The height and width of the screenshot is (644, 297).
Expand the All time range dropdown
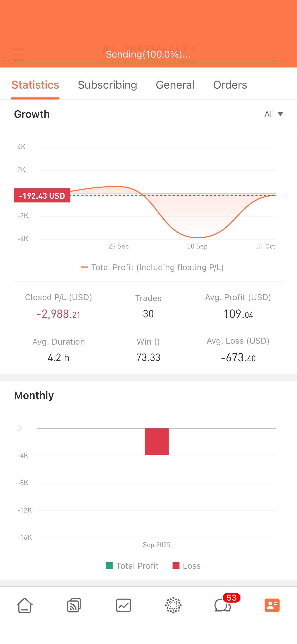pyautogui.click(x=274, y=114)
